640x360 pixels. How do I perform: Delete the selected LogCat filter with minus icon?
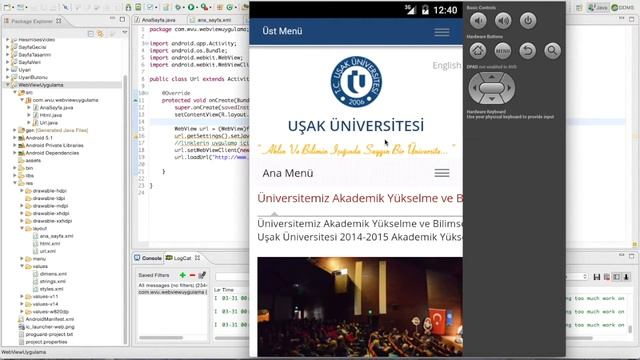[x=192, y=275]
